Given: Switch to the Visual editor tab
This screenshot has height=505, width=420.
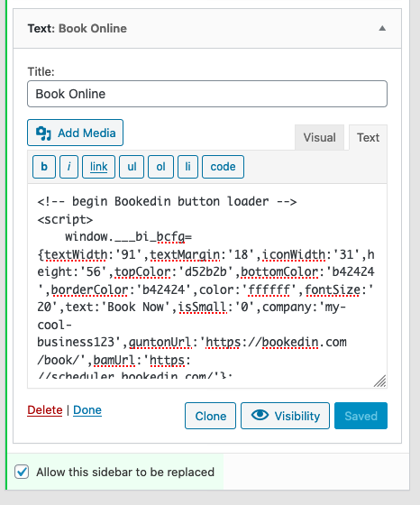Looking at the screenshot, I should pos(319,137).
